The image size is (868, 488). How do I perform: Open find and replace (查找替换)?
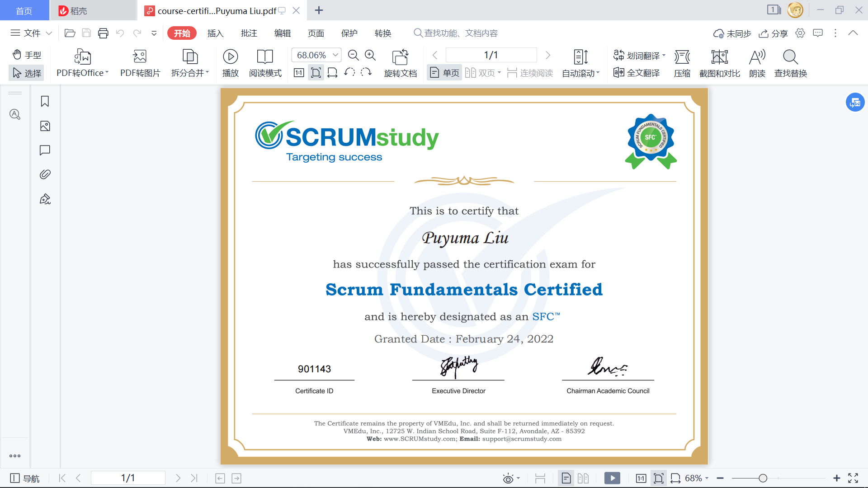pyautogui.click(x=791, y=63)
